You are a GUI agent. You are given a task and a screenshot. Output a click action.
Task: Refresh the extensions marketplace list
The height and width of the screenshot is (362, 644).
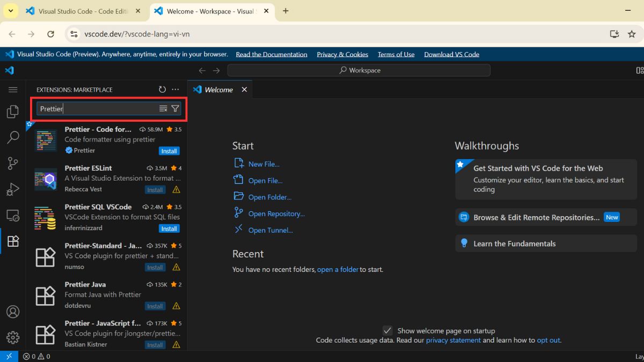pos(163,90)
